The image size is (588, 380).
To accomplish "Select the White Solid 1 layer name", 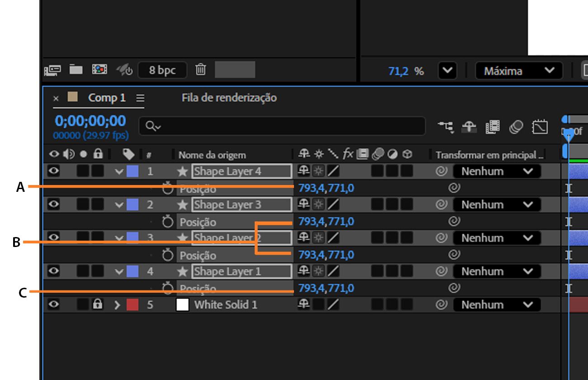I will tap(226, 305).
